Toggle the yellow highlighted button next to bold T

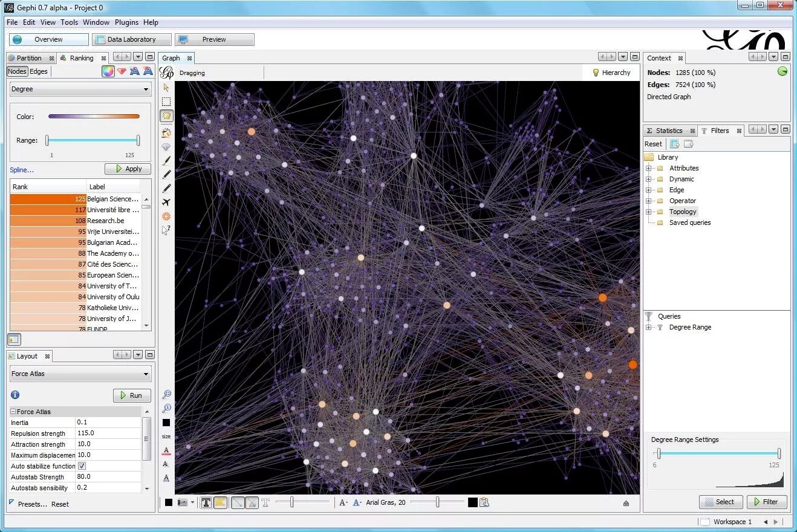221,502
